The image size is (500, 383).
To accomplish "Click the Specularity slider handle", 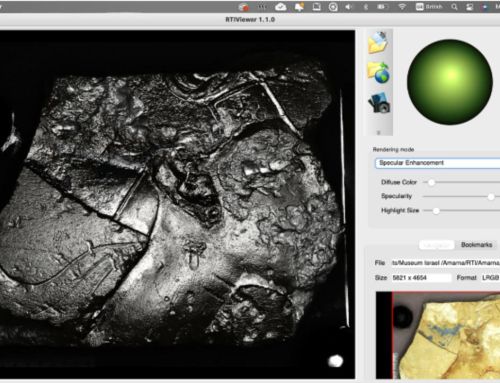I will 491,197.
